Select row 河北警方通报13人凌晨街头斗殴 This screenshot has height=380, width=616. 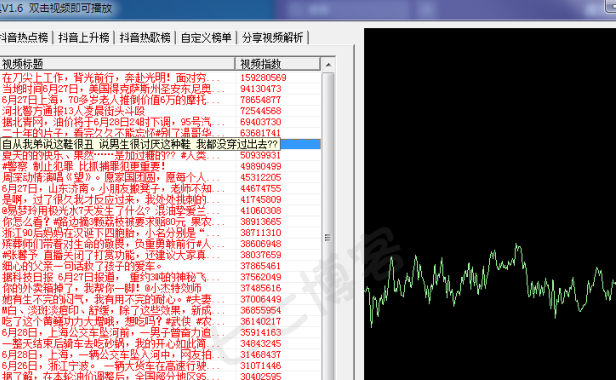coord(160,111)
